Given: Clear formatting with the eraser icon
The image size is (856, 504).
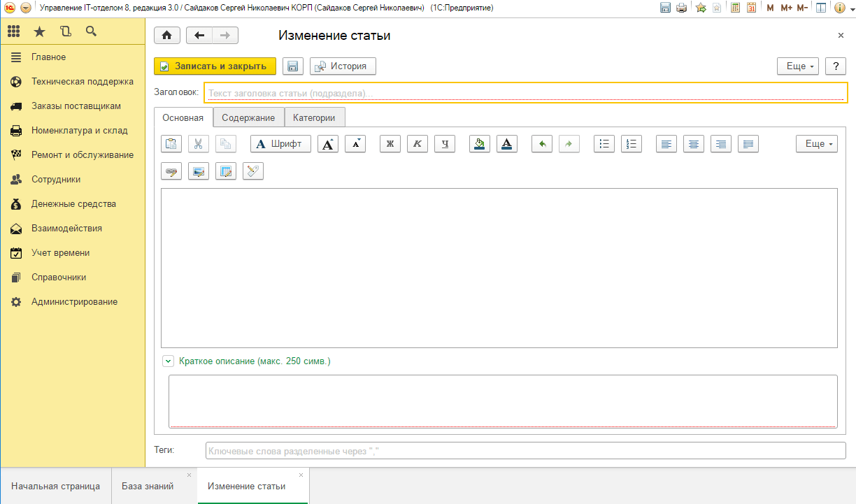Looking at the screenshot, I should click(253, 171).
